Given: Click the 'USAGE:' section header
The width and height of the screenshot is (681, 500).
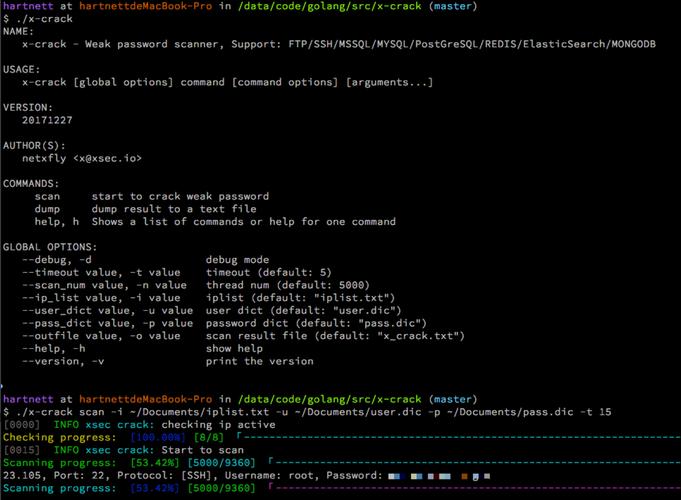Looking at the screenshot, I should [21, 70].
